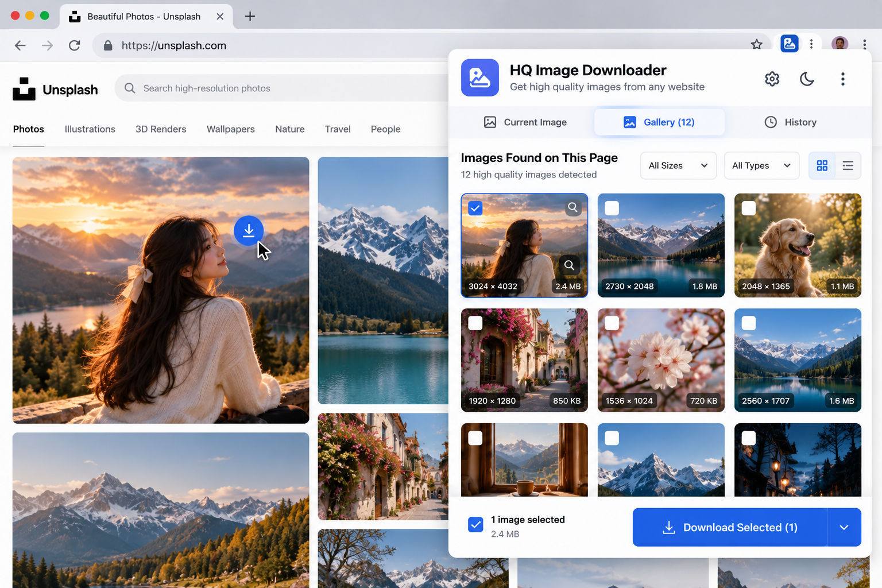
Task: Click the '12 high quality images detected' text
Action: coord(529,175)
